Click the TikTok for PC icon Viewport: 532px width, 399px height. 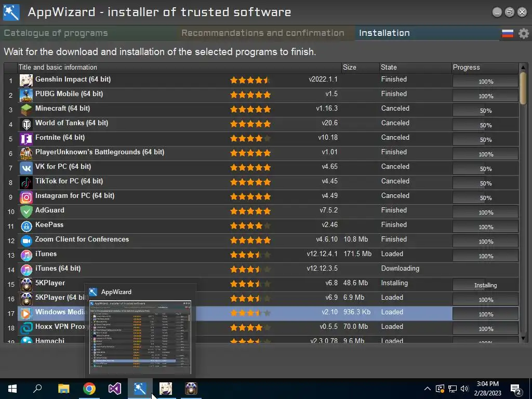click(26, 183)
